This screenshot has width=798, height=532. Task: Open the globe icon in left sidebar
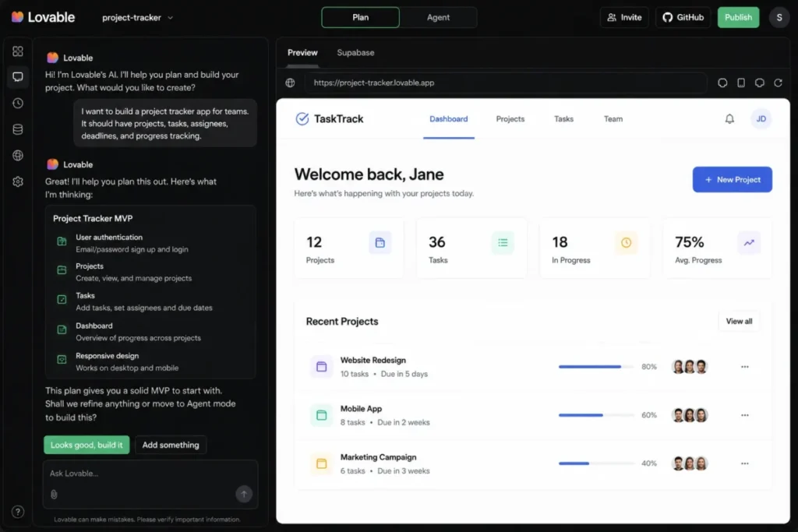pos(18,156)
